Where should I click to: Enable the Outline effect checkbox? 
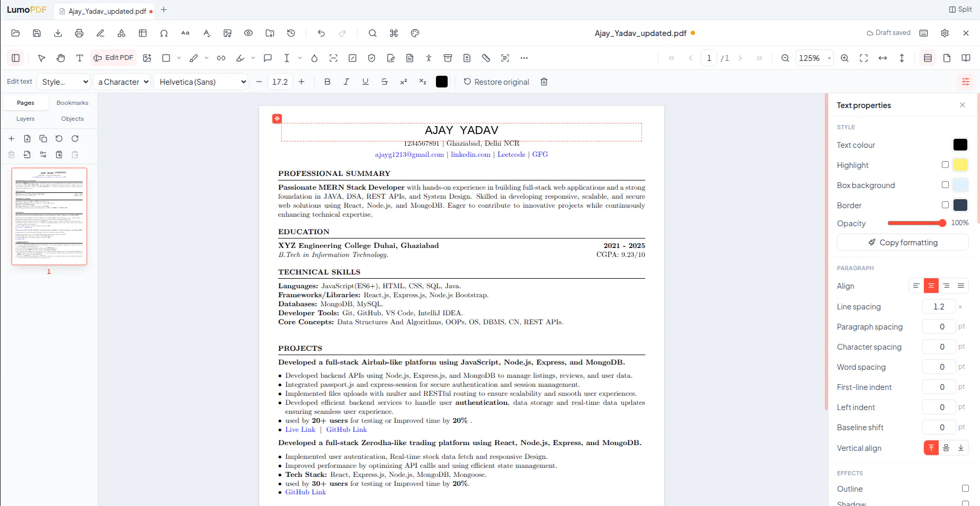click(x=965, y=489)
